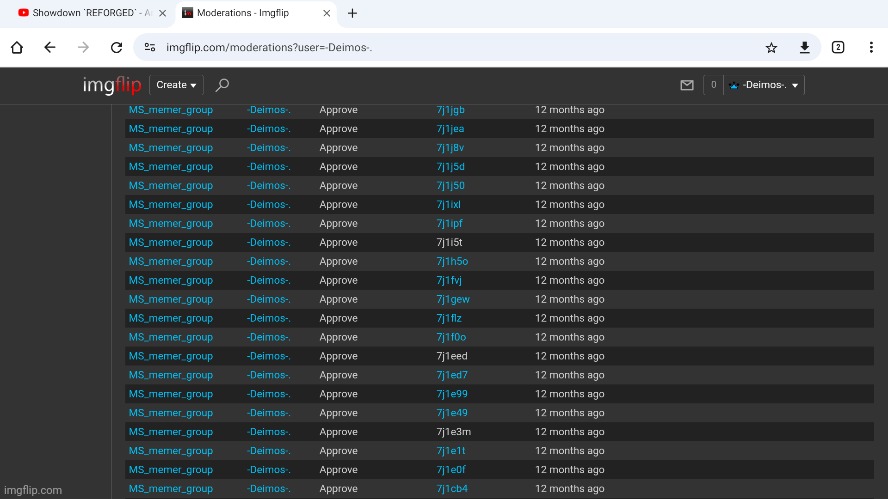Switch to Showdown REFORGED YouTube tab
Viewport: 888px width, 499px height.
click(85, 13)
